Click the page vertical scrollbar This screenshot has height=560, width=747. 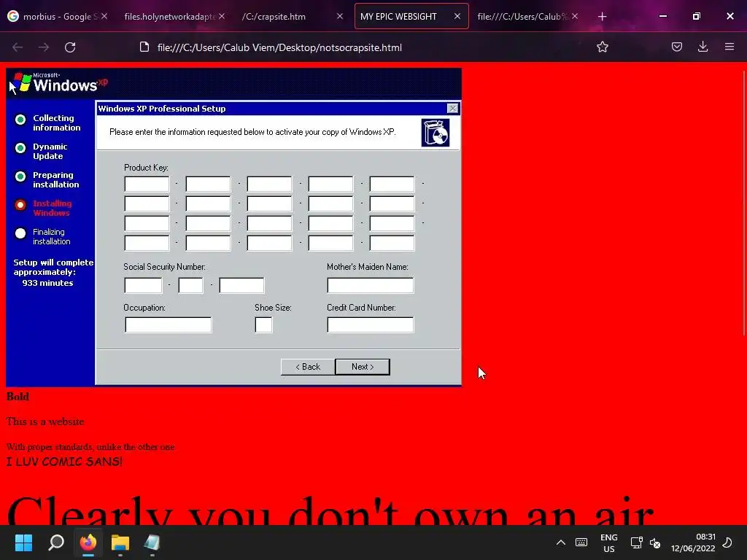pos(743,203)
